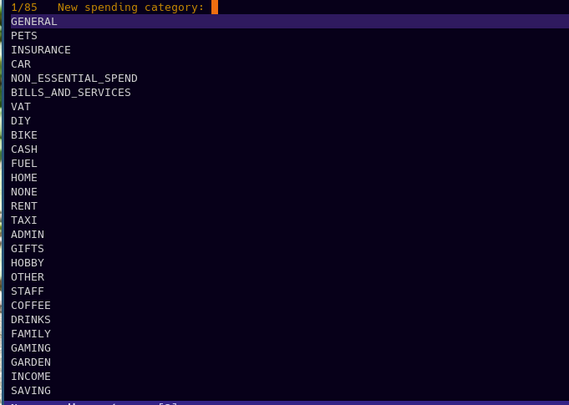Select the GENERAL category entry

click(34, 21)
